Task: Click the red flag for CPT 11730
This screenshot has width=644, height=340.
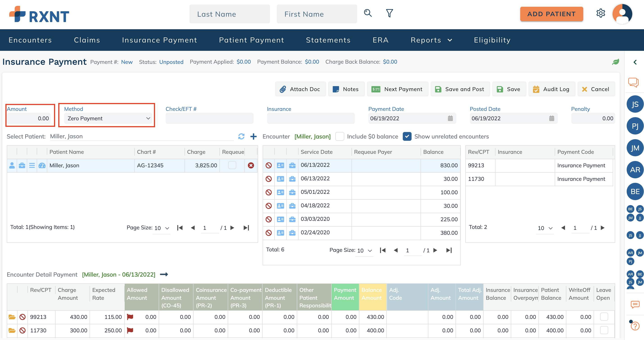Action: (x=130, y=331)
